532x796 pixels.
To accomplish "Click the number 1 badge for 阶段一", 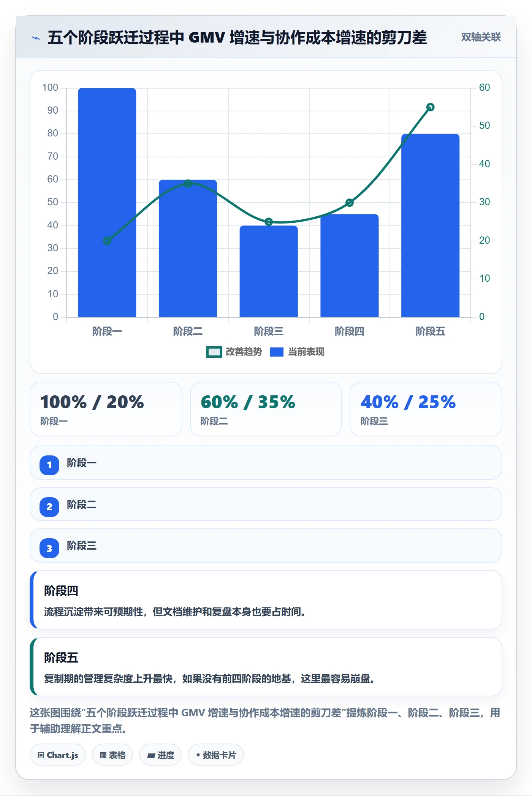I will (49, 465).
